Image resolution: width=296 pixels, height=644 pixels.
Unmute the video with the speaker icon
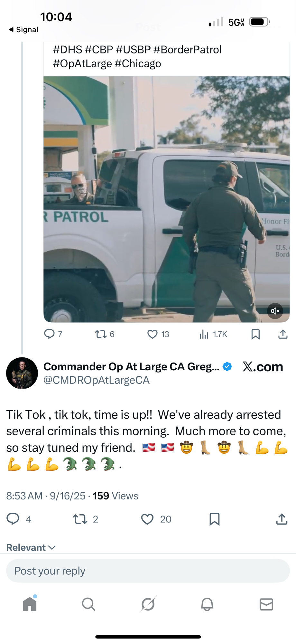tap(275, 311)
